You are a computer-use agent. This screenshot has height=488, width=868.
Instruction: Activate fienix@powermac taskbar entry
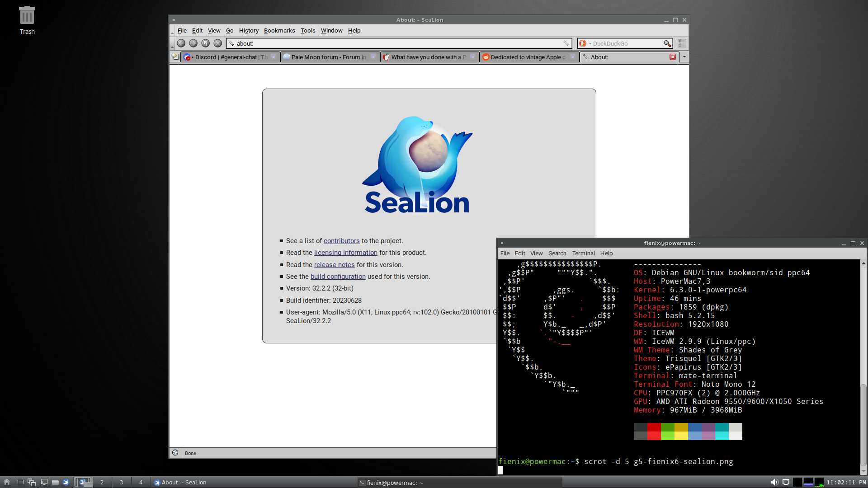pyautogui.click(x=459, y=482)
